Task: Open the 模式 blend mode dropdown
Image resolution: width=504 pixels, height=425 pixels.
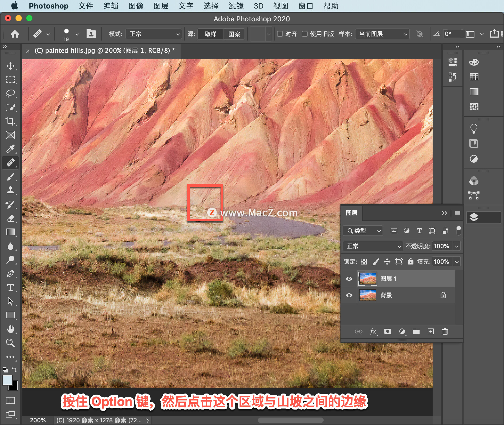Action: (x=154, y=34)
